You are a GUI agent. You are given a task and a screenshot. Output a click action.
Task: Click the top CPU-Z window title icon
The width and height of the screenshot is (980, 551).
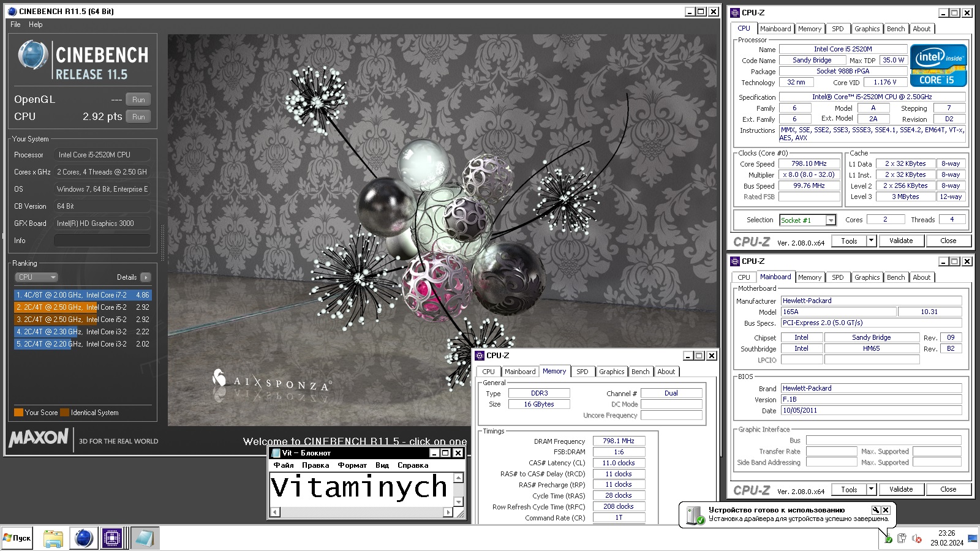(735, 12)
